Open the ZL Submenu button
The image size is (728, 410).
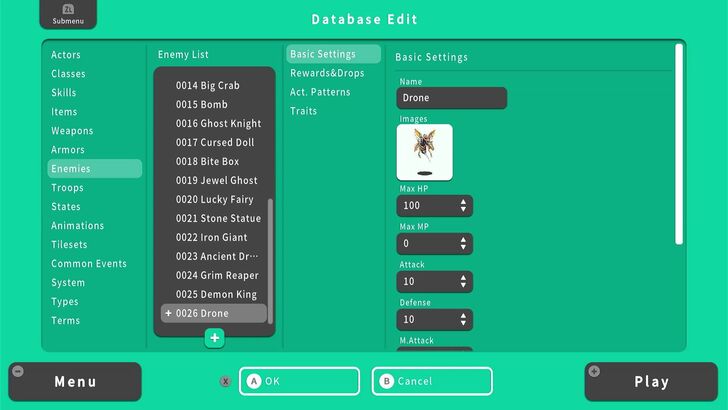click(x=68, y=14)
